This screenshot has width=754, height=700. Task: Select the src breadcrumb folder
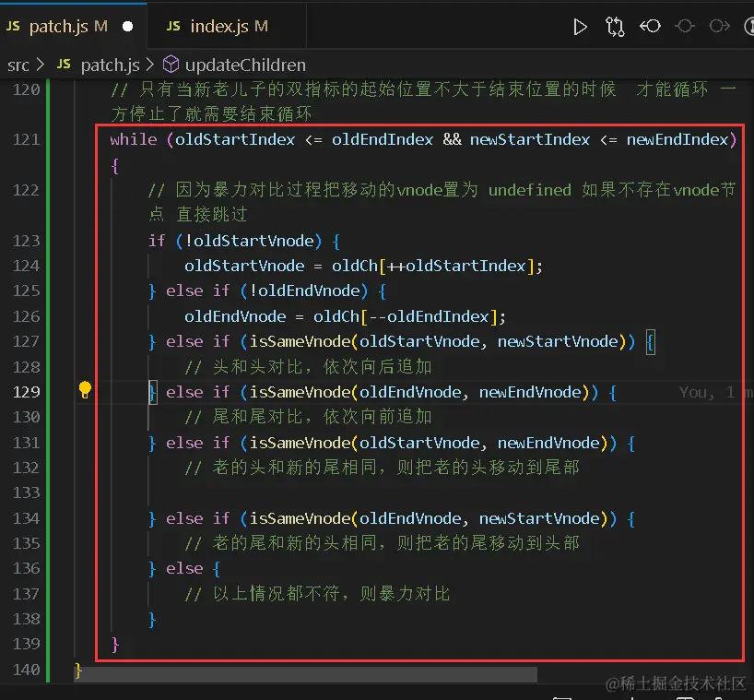tap(18, 65)
